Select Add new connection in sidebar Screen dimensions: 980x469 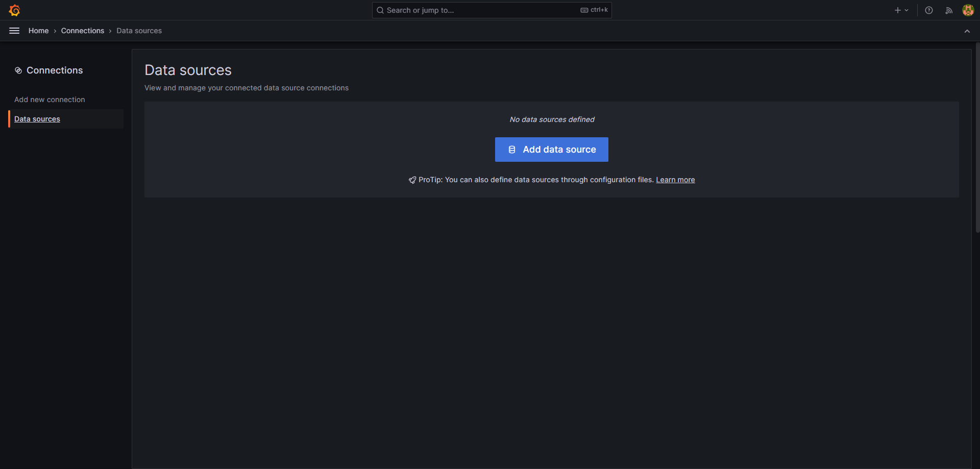tap(50, 100)
